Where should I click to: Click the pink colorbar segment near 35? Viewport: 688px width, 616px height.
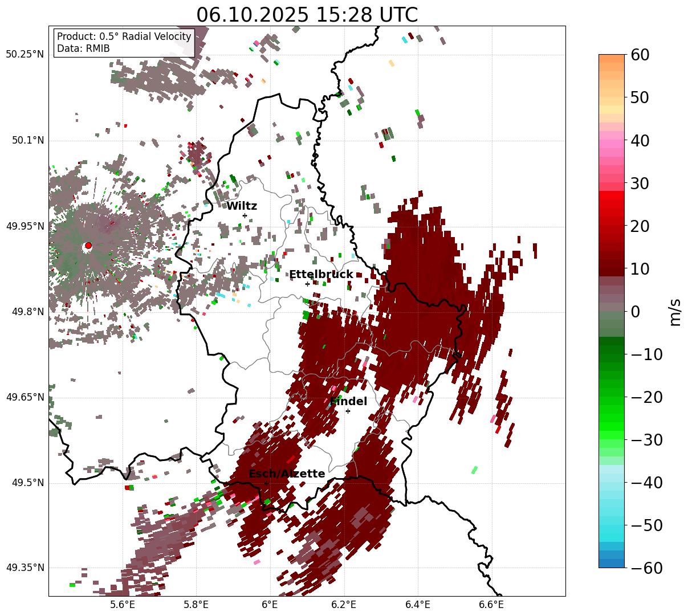[x=612, y=161]
